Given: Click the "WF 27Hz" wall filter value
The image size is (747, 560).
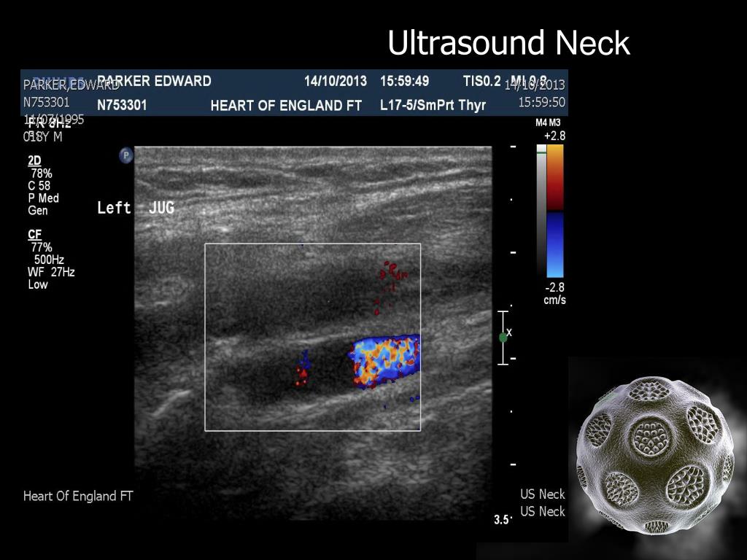Looking at the screenshot, I should pos(52,272).
